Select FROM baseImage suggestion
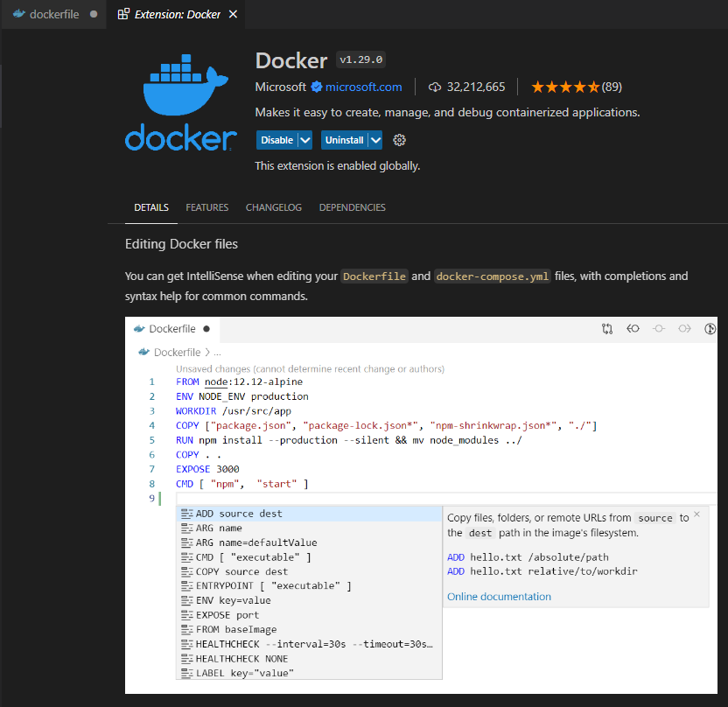 click(309, 630)
